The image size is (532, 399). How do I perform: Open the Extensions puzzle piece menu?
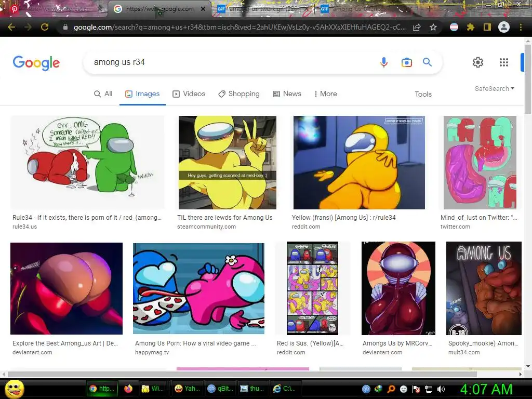[471, 27]
